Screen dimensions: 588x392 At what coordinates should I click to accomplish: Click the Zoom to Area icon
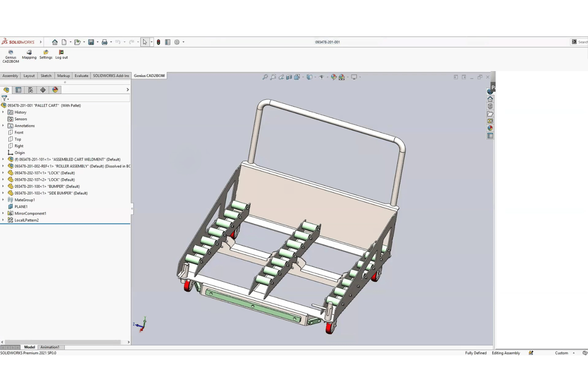(x=273, y=77)
